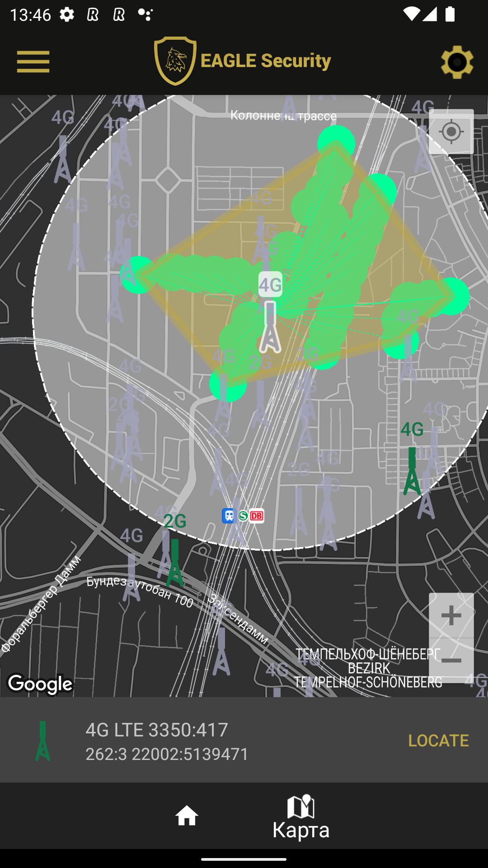Go to the Home tab
Image resolution: width=488 pixels, height=868 pixels.
coord(187,816)
